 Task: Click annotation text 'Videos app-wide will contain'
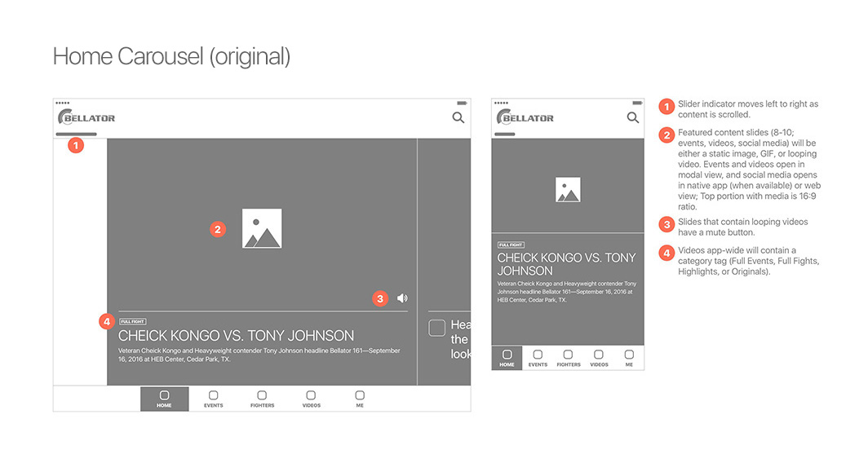748,261
